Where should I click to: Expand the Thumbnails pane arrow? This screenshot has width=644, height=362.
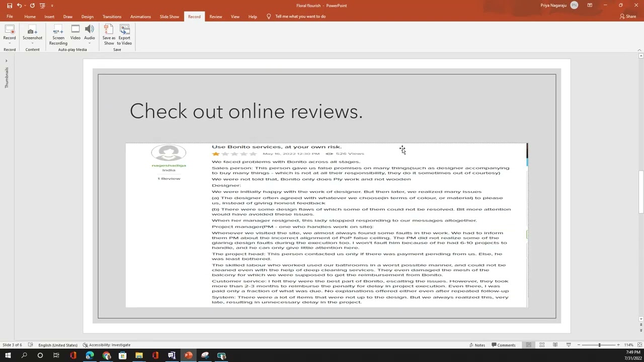point(6,61)
